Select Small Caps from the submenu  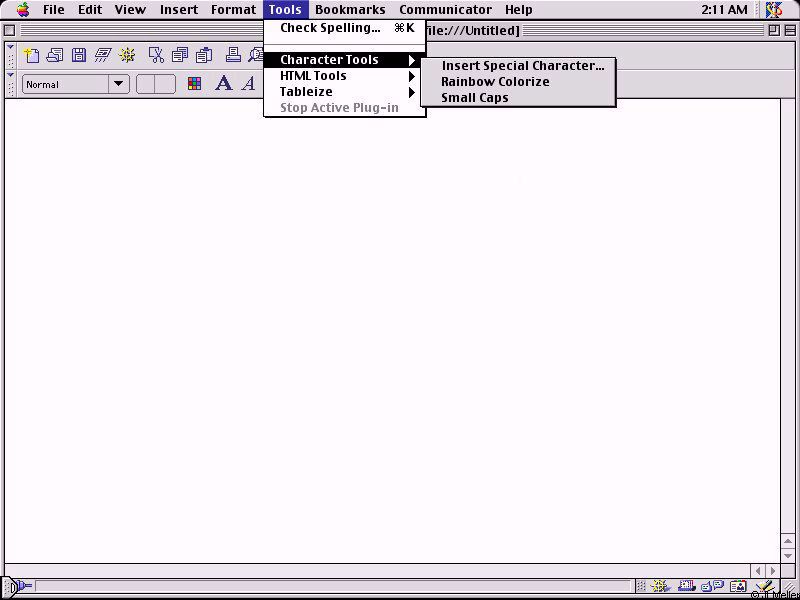click(x=474, y=98)
